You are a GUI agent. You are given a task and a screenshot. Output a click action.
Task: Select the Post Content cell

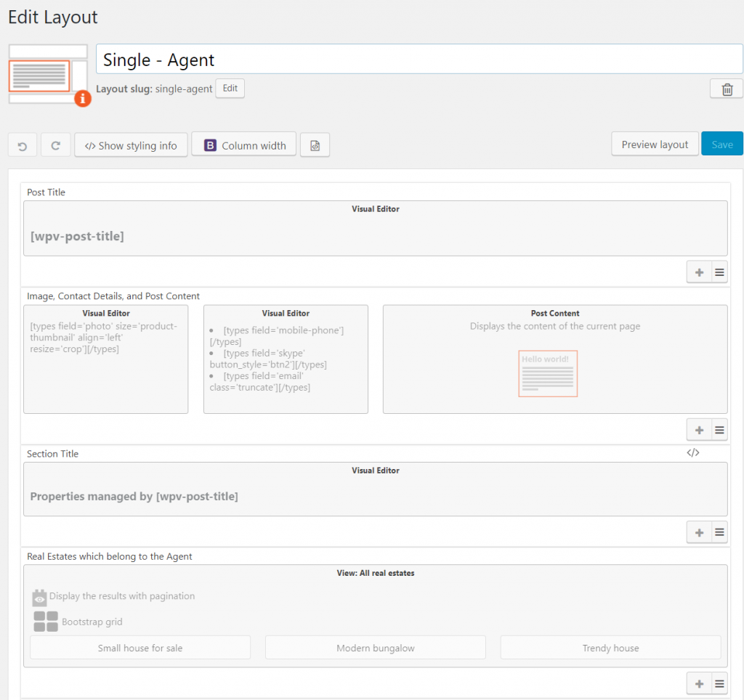(555, 359)
